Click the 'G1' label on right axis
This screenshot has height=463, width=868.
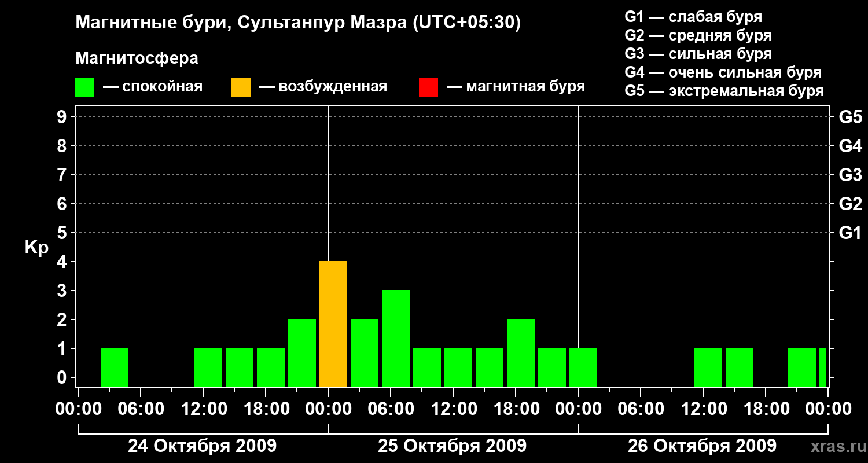[851, 233]
